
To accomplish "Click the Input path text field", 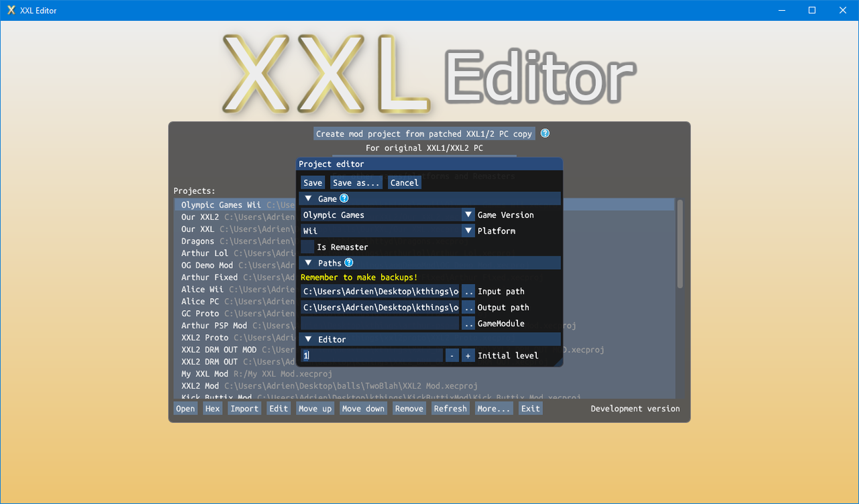I will click(x=380, y=291).
